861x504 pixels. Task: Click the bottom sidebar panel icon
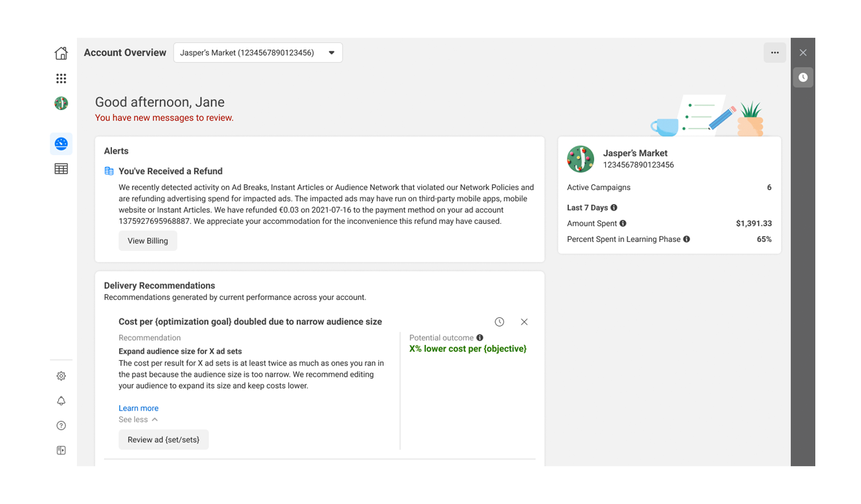click(x=61, y=450)
